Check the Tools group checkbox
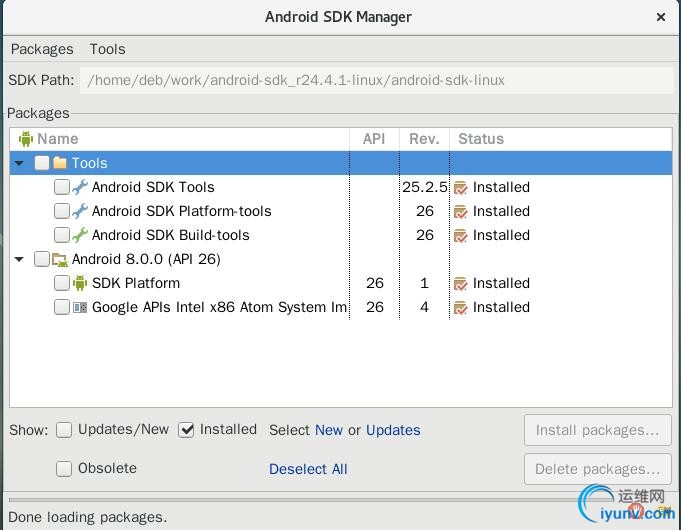This screenshot has height=530, width=681. [x=42, y=163]
